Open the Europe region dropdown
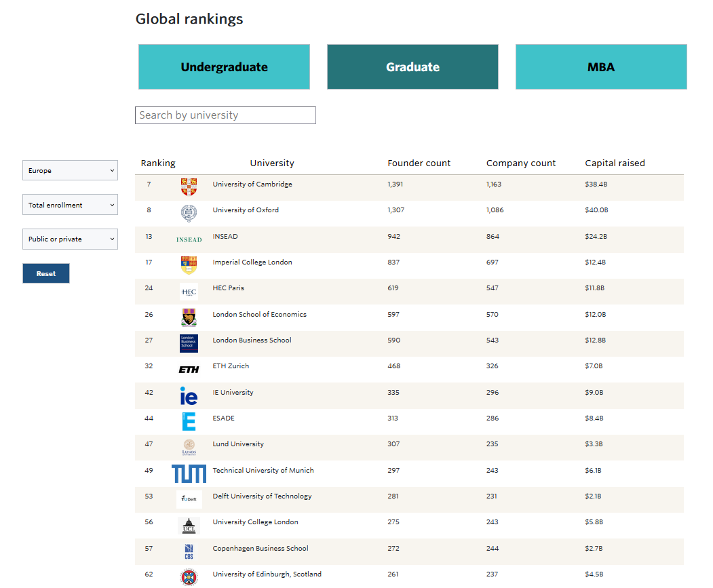The height and width of the screenshot is (588, 713). (x=70, y=170)
